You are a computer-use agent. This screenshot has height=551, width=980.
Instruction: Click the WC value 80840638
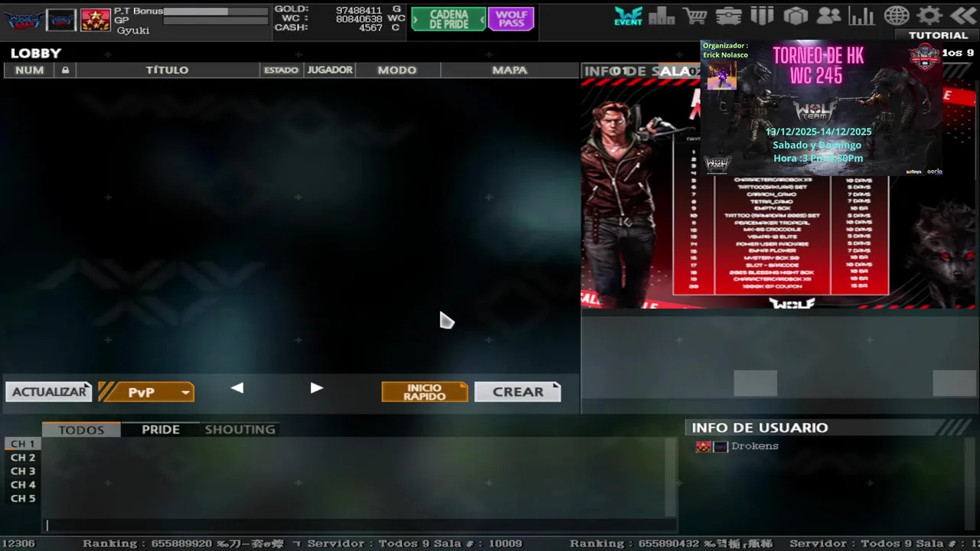point(358,19)
